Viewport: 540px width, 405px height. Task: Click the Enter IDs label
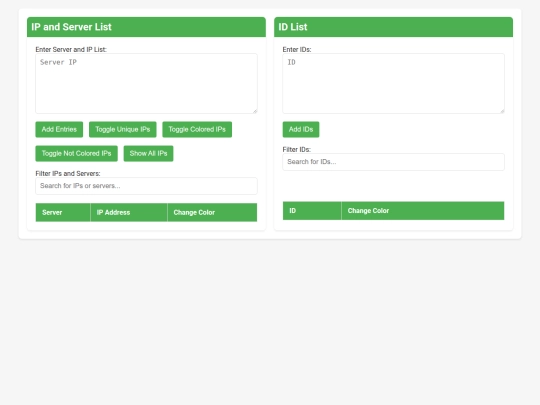[297, 50]
